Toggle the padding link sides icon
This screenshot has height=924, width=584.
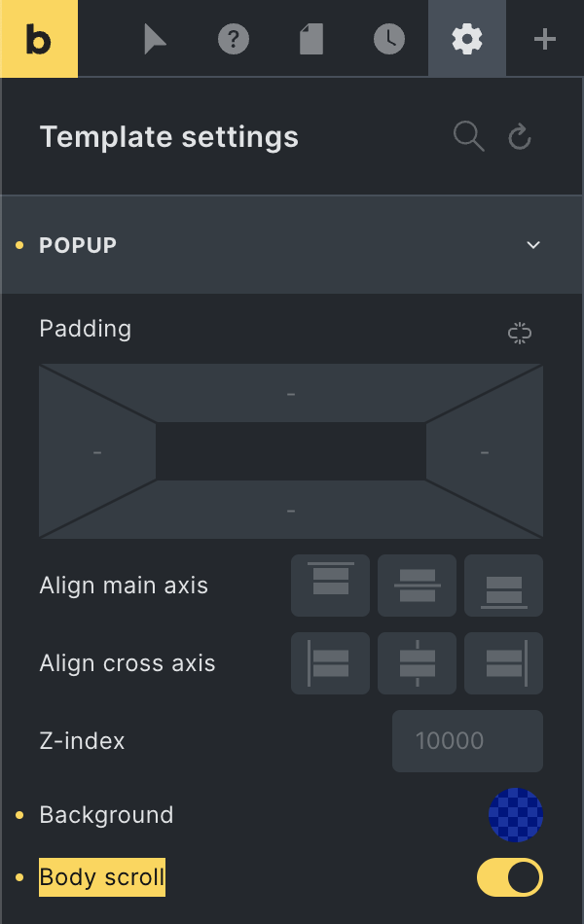pos(520,333)
